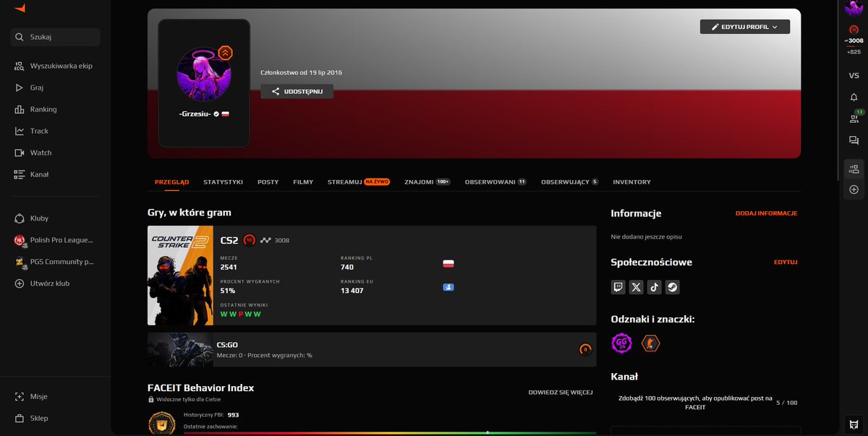Switch to the STATYSTYKI tab
The height and width of the screenshot is (436, 868).
coord(223,182)
